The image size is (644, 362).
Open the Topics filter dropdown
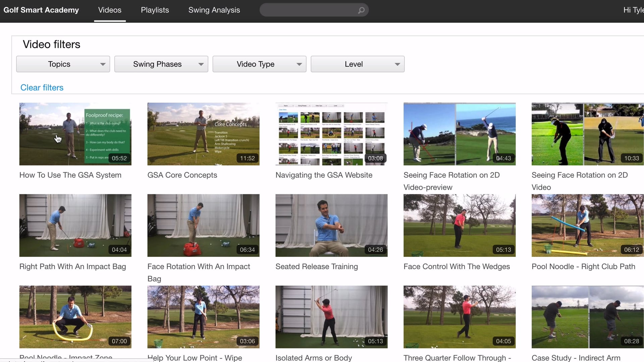pos(63,64)
